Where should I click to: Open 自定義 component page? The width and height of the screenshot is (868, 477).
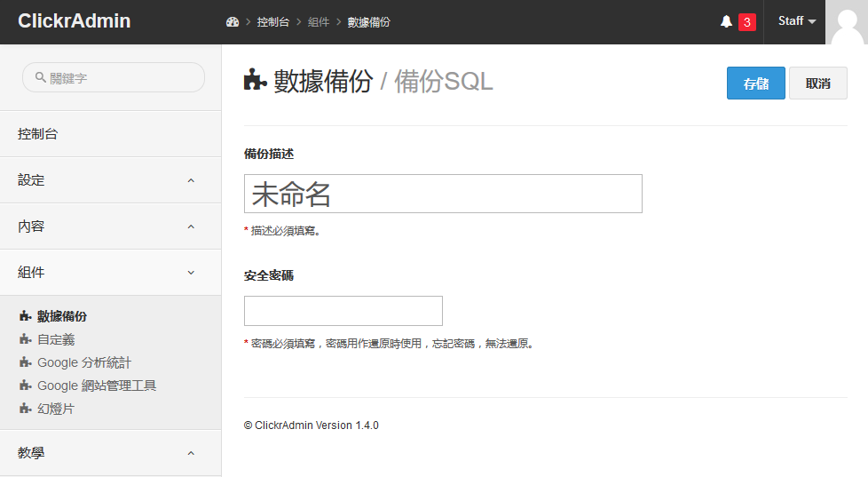56,339
